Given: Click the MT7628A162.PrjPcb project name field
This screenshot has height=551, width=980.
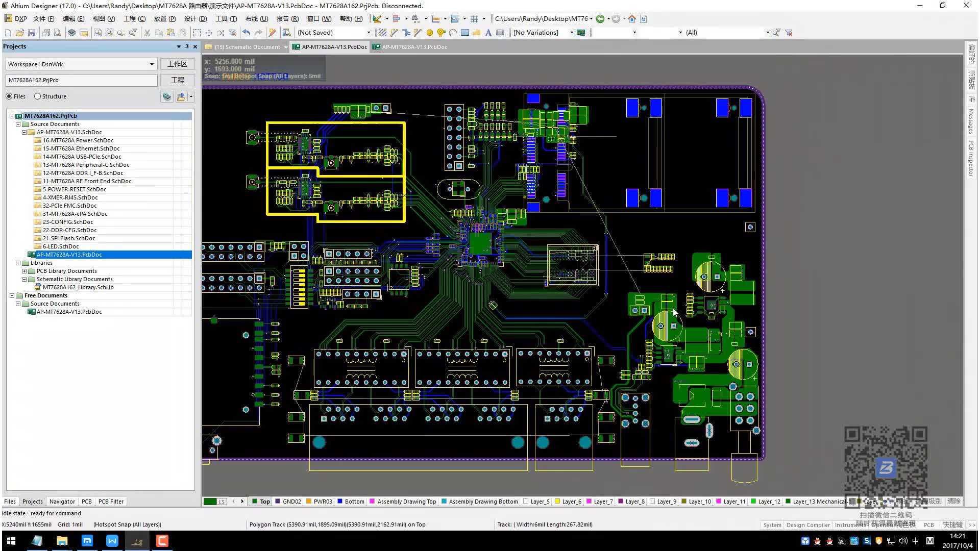Looking at the screenshot, I should coord(82,80).
